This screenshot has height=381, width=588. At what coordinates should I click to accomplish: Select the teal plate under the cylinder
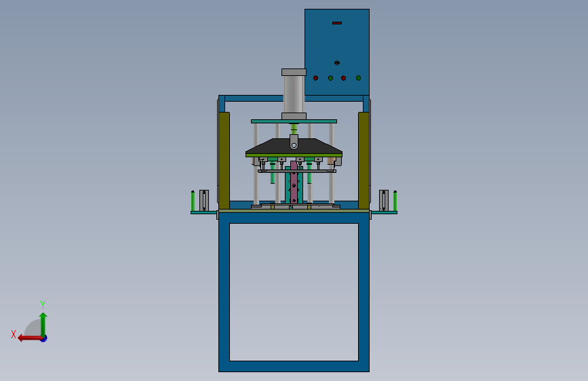pos(294,121)
